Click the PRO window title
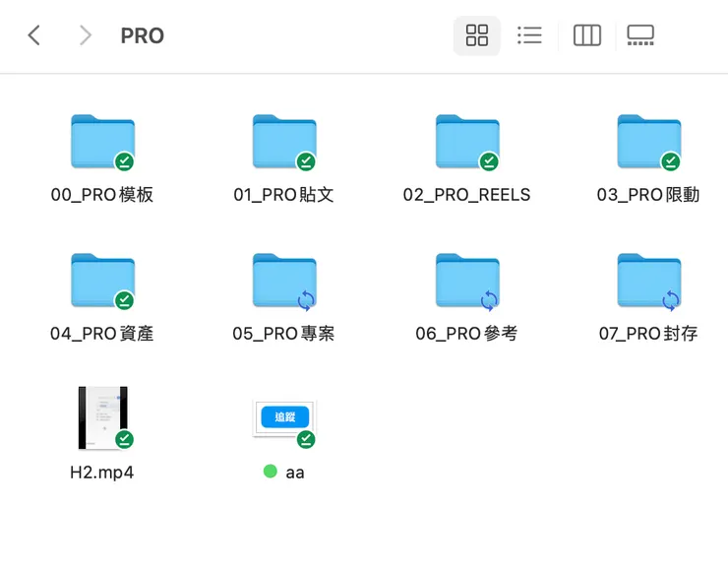The width and height of the screenshot is (728, 570). (x=142, y=35)
